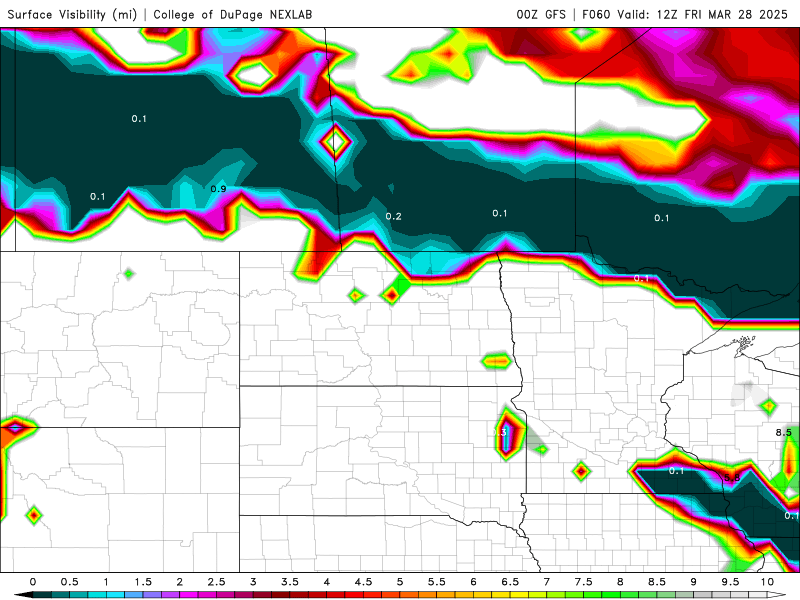800x600 pixels.
Task: Click the 5.8 visibility value on the map
Action: click(x=732, y=478)
